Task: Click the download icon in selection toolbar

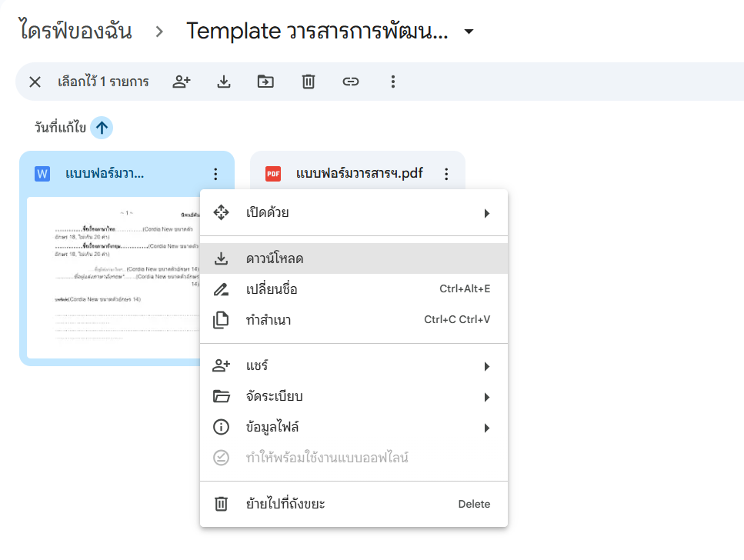Action: click(224, 82)
